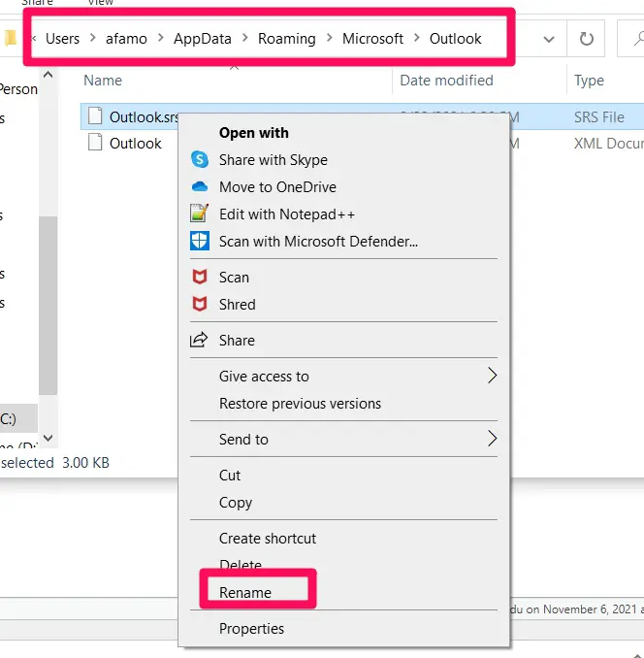The height and width of the screenshot is (658, 644).
Task: Click the McAfee icon beside Scan
Action: click(x=200, y=277)
